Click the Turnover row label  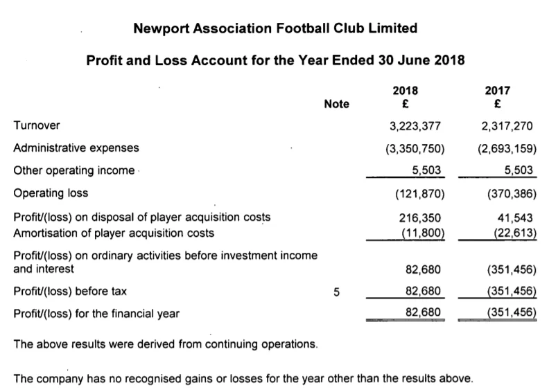tap(37, 125)
